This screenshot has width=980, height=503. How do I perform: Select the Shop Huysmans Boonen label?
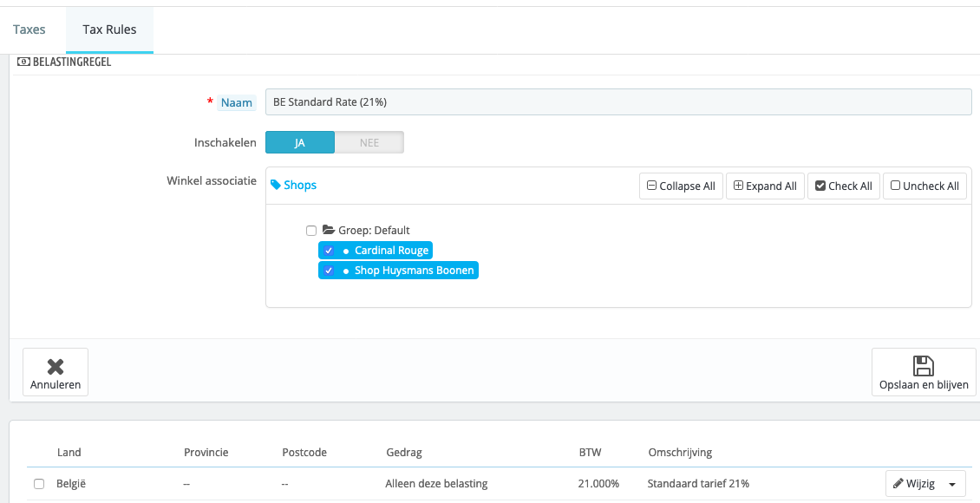[414, 271]
